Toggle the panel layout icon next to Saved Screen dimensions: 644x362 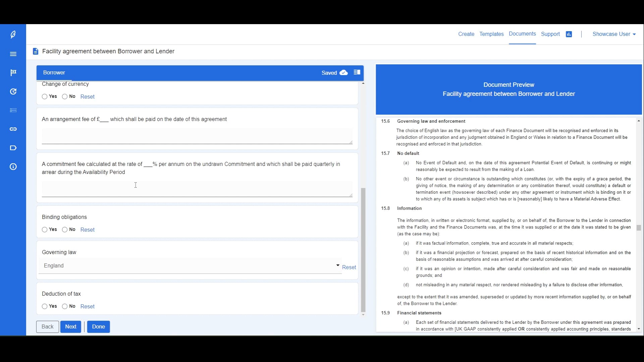pos(357,72)
